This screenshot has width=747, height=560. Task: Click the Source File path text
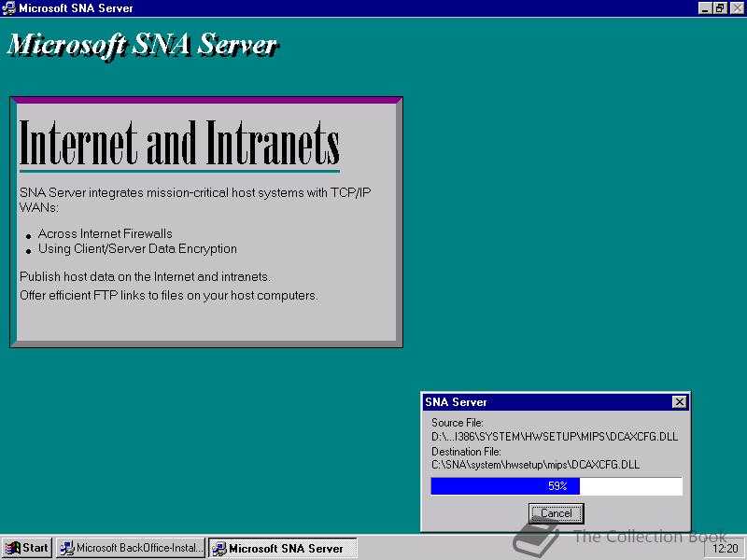tap(555, 436)
